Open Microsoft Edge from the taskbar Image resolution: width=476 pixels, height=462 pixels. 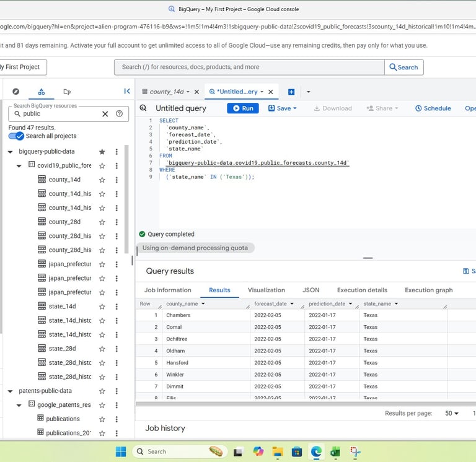316,451
